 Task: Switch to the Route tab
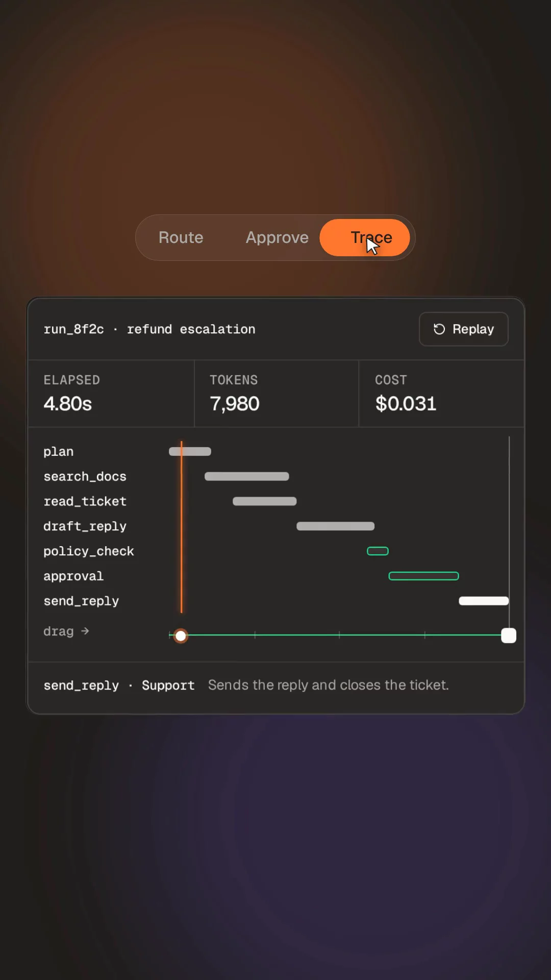[181, 237]
